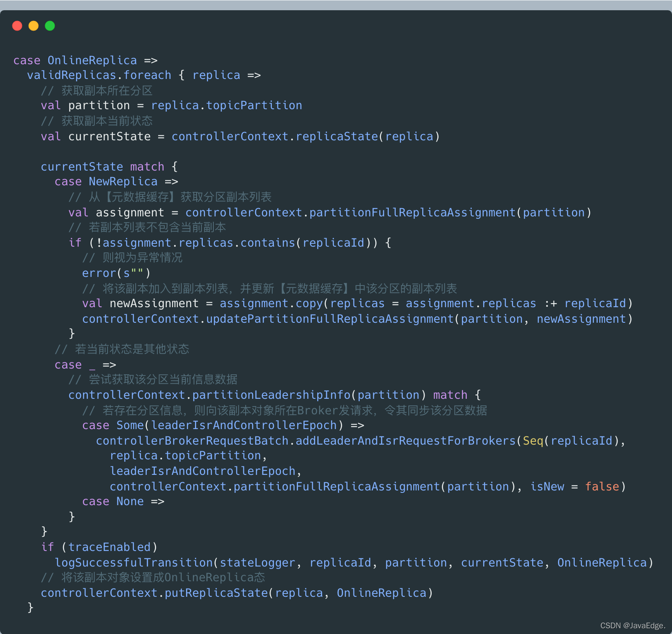The image size is (672, 634).
Task: Click 'val assignment' declaration
Action: (116, 213)
